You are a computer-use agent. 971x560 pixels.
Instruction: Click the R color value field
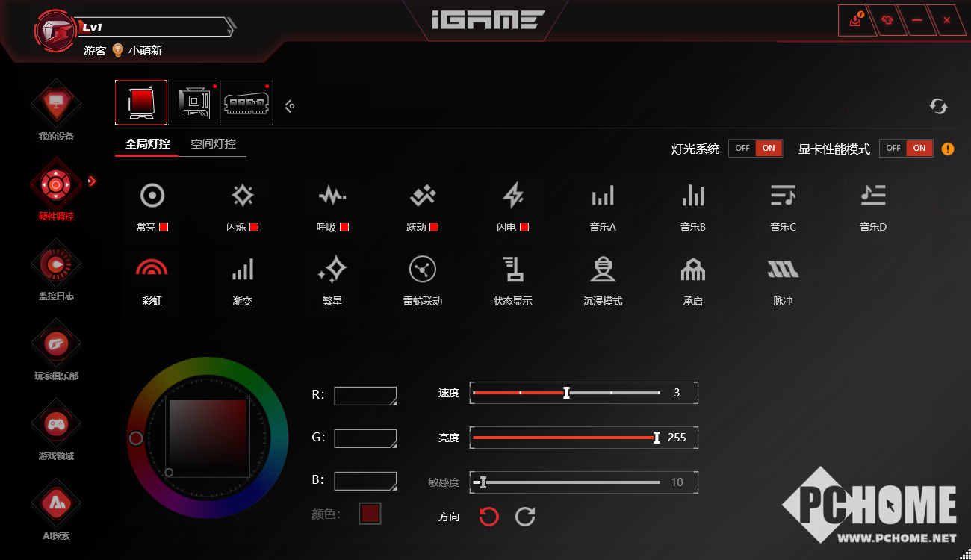pos(365,396)
